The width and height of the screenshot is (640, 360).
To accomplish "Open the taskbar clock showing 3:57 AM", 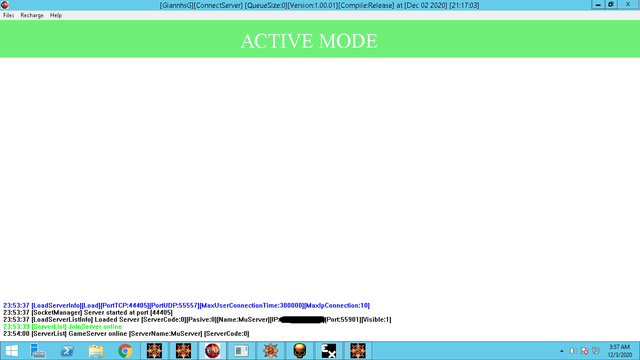I will pos(619,351).
